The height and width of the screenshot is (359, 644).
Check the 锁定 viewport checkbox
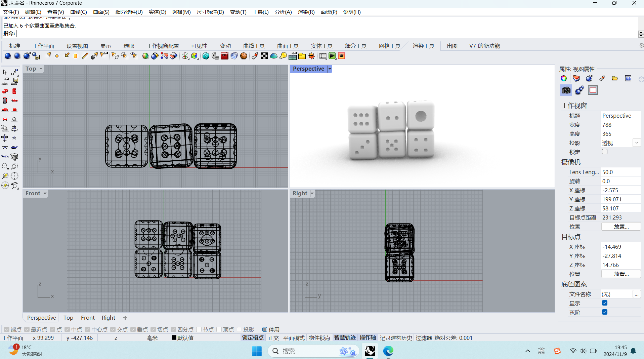click(x=605, y=152)
